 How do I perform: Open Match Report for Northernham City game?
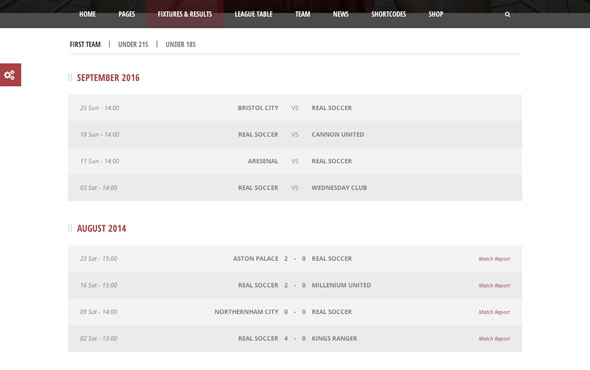(494, 312)
